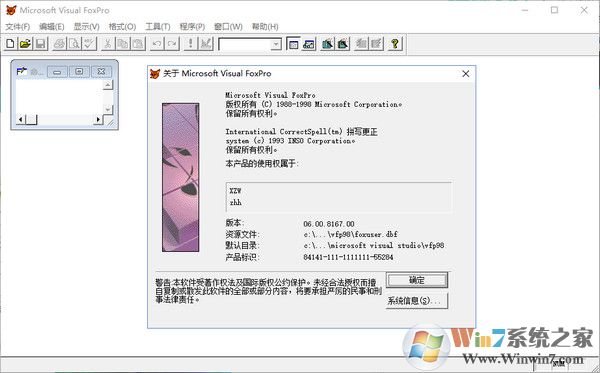Viewport: 600px width, 373px height.
Task: Open the 工具(T) menu
Action: click(x=158, y=26)
